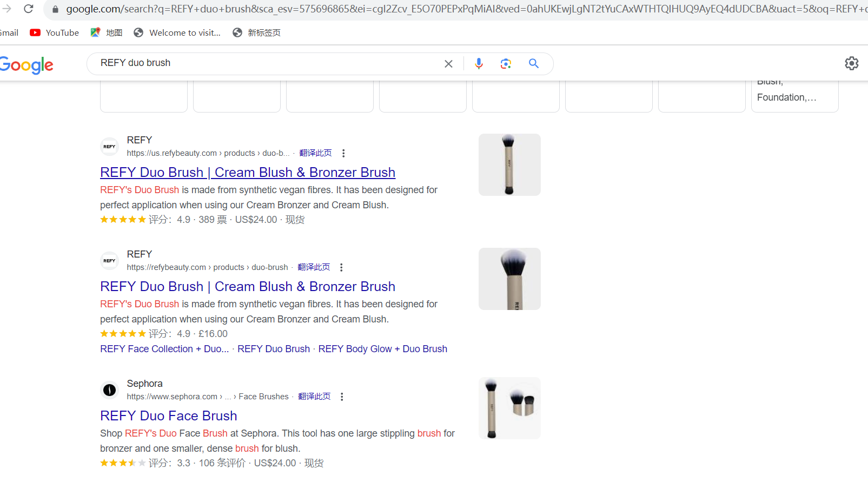Open more options for refybeauty.com result

click(341, 267)
